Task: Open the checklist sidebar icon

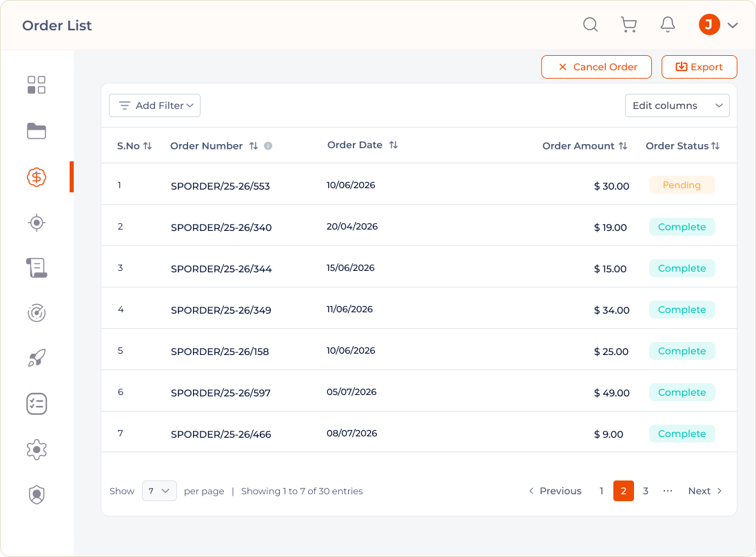Action: coord(37,404)
